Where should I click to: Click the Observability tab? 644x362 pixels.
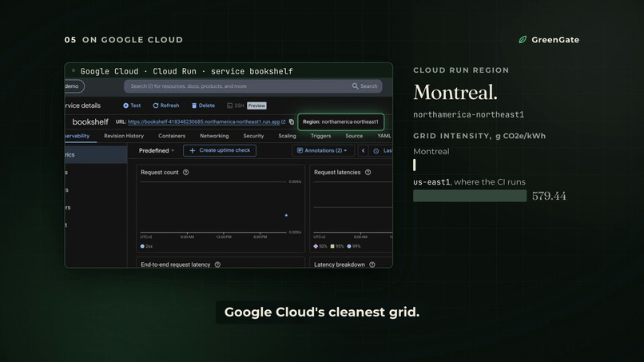coord(78,136)
